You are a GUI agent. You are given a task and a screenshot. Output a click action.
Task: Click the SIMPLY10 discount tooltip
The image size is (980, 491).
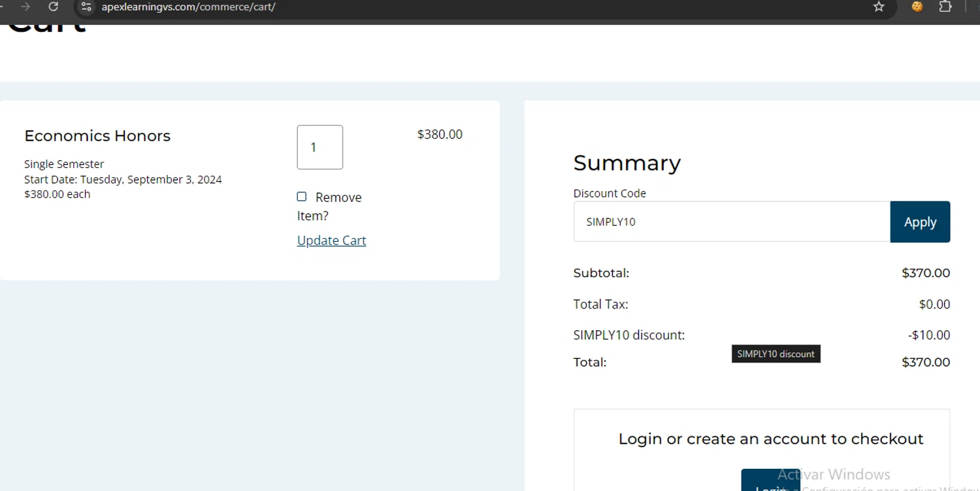pos(776,354)
